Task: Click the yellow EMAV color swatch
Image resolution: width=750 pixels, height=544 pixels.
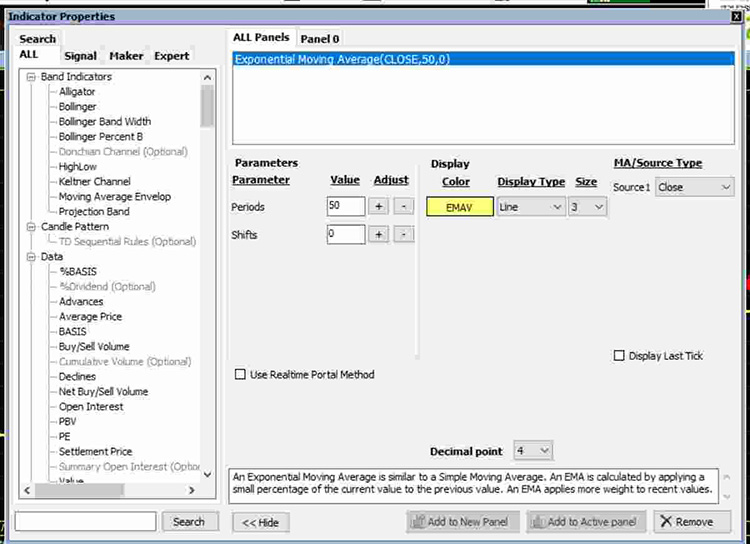Action: [x=460, y=207]
